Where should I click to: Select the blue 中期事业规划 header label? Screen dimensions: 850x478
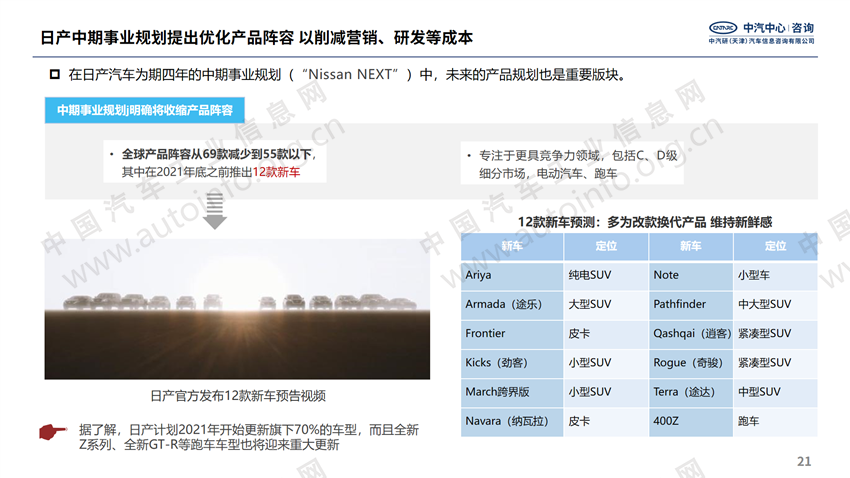point(145,110)
